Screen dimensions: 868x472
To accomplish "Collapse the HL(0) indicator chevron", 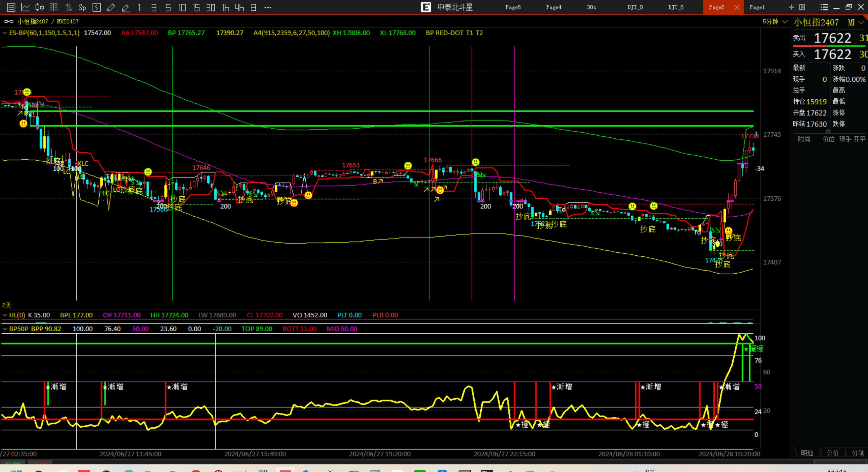I will coord(5,315).
